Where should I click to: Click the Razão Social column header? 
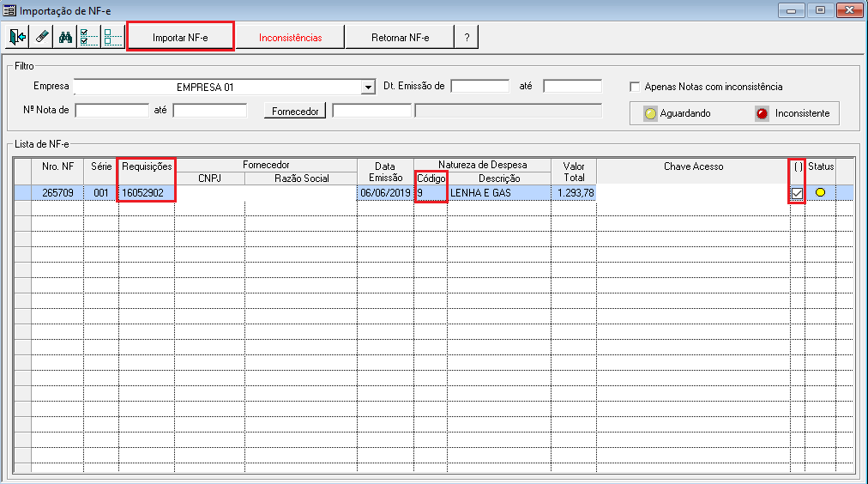coord(301,178)
